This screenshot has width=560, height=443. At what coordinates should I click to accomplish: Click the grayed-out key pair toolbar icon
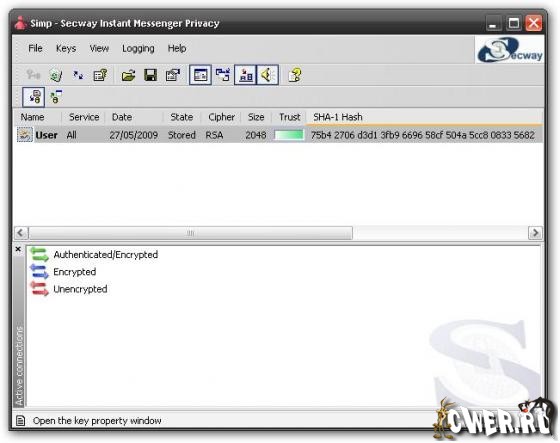click(34, 75)
